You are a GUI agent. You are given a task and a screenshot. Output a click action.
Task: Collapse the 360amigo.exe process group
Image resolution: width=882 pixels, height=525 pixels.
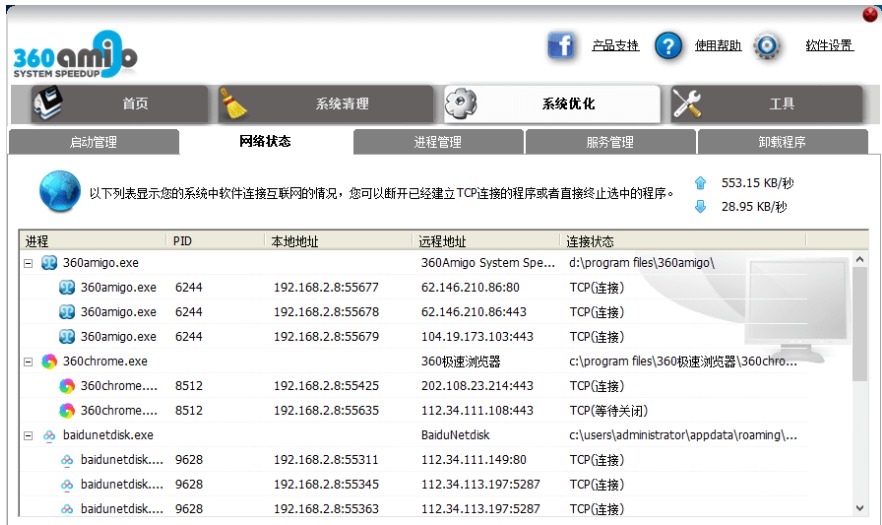28,263
